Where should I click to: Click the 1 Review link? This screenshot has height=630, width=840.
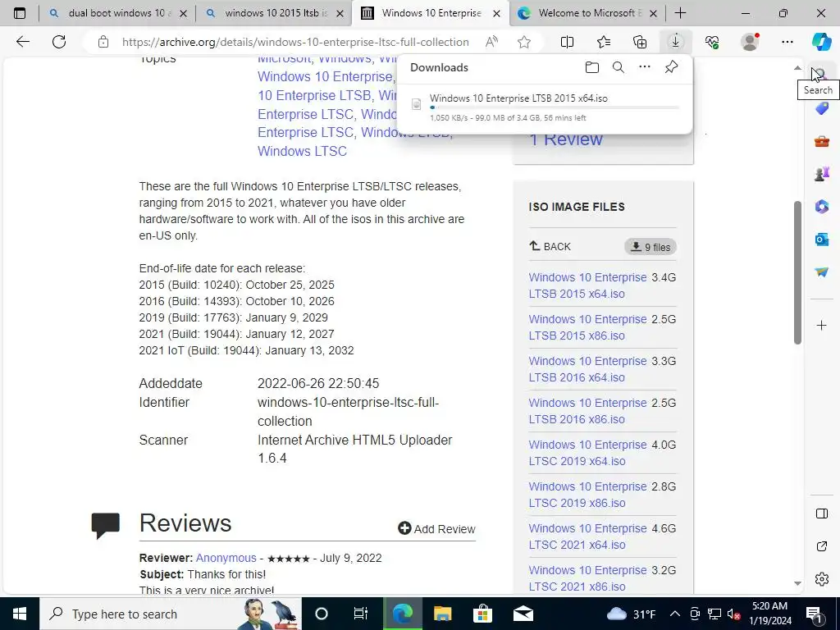tap(566, 139)
